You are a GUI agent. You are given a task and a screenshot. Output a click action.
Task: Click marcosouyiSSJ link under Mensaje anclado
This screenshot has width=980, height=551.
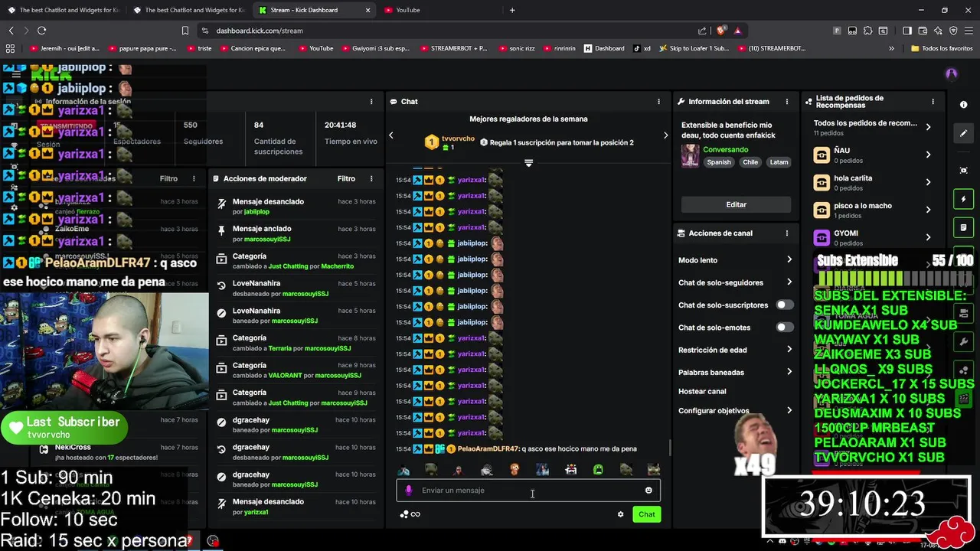(267, 239)
